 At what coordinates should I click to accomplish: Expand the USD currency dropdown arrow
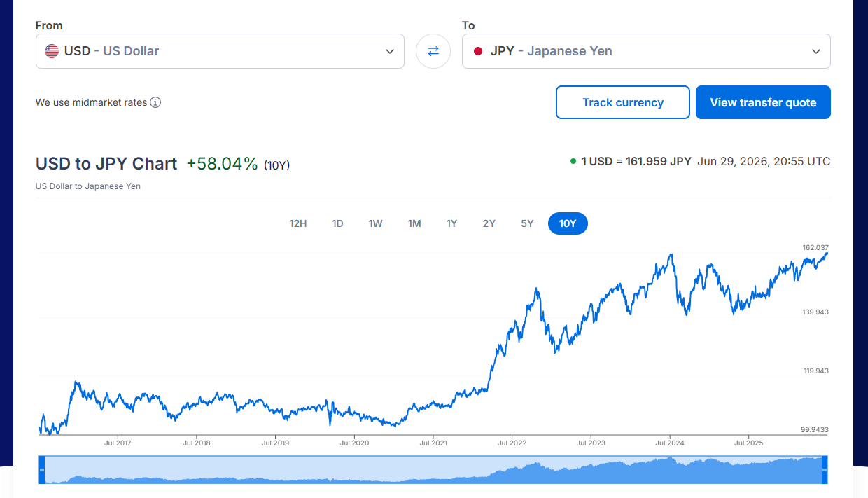(x=390, y=51)
